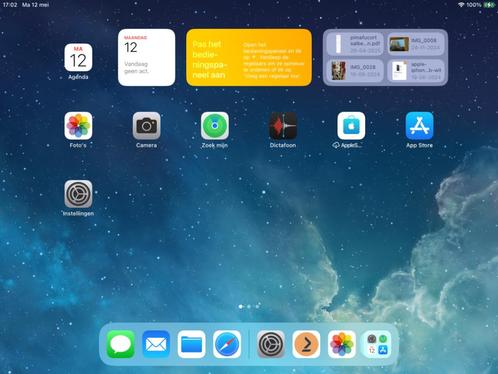The image size is (498, 374).
Task: Open the Zoek mijn app
Action: [215, 126]
